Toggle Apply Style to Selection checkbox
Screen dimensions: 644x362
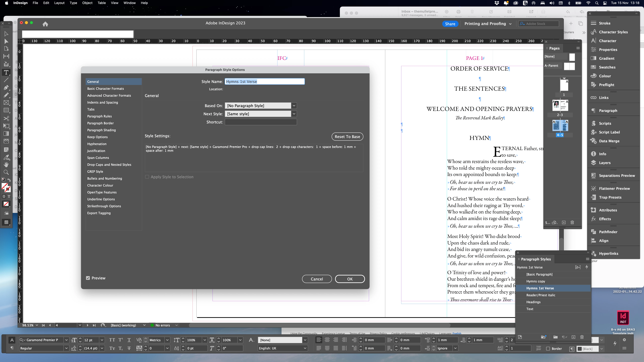coord(147,177)
